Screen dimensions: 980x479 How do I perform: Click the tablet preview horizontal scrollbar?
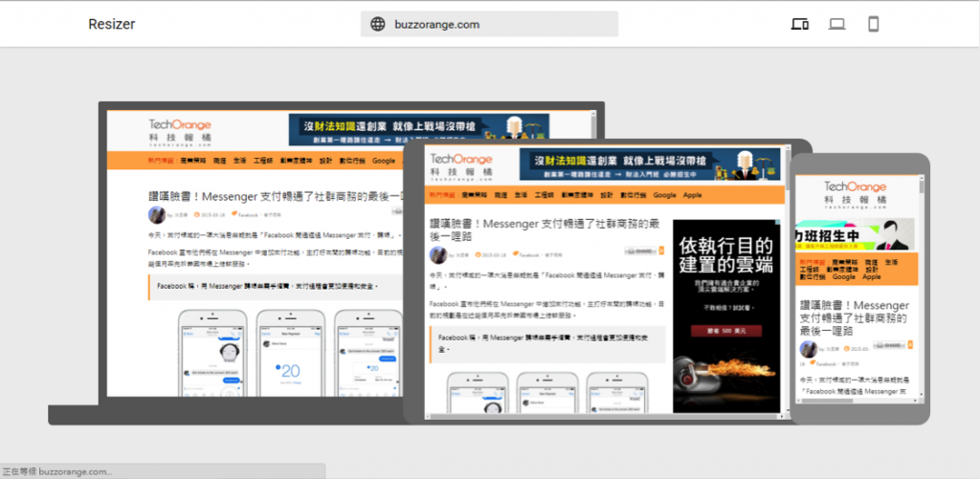(603, 416)
